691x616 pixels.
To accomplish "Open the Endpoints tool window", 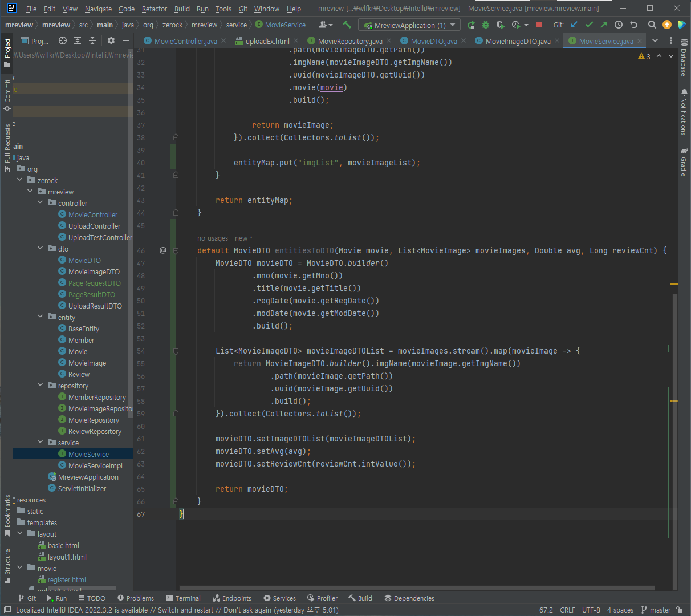I will (232, 598).
